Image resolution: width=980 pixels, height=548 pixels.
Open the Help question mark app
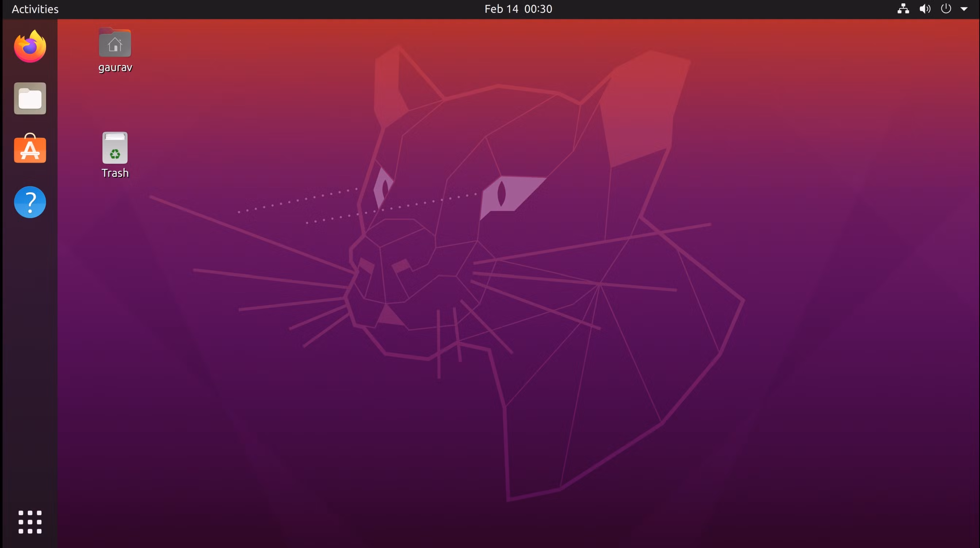pos(30,202)
